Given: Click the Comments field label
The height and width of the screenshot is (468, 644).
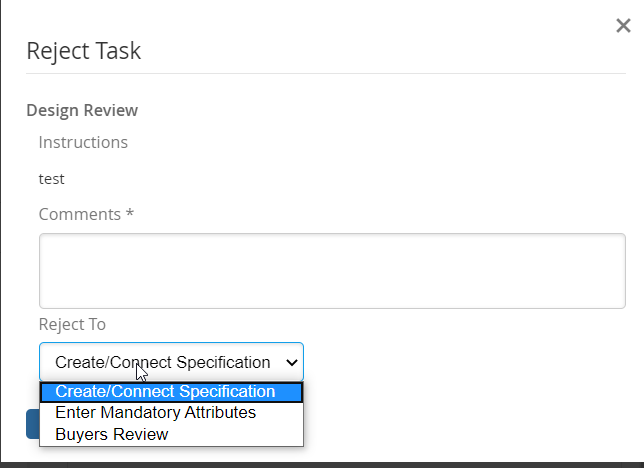Looking at the screenshot, I should click(x=80, y=214).
